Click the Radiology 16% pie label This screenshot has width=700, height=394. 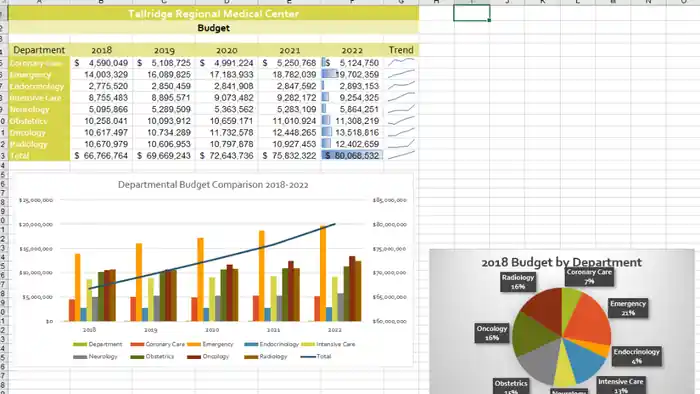(x=518, y=282)
